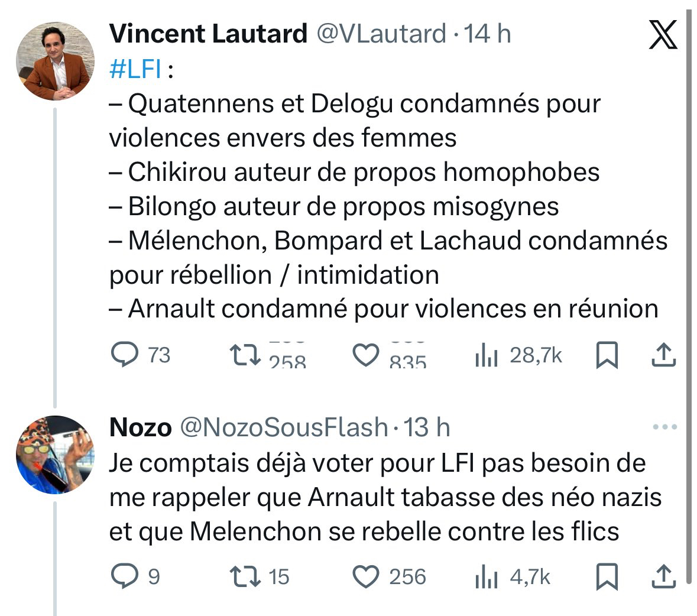This screenshot has height=616, width=697.
Task: Click the Vincent Lautard display name
Action: pyautogui.click(x=209, y=34)
